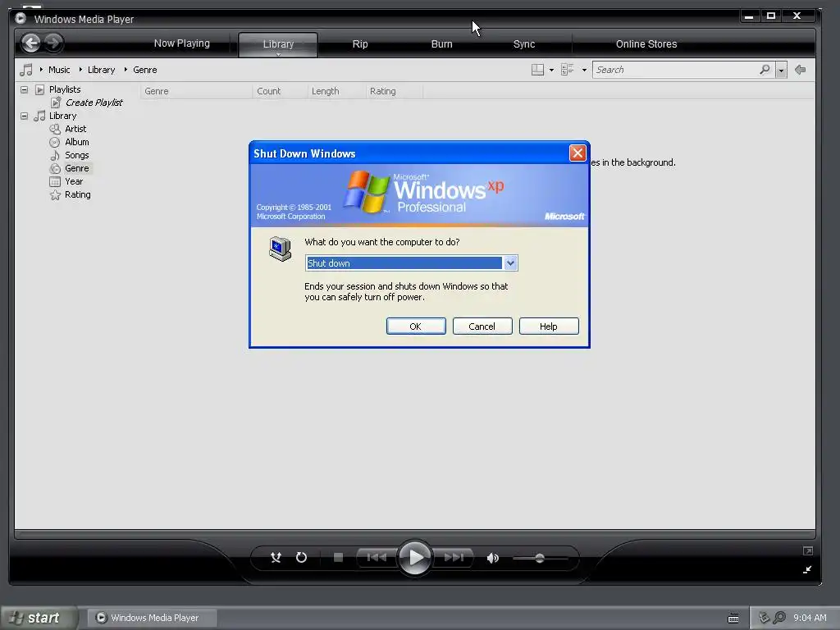Sort by the Genre column header

coord(196,91)
